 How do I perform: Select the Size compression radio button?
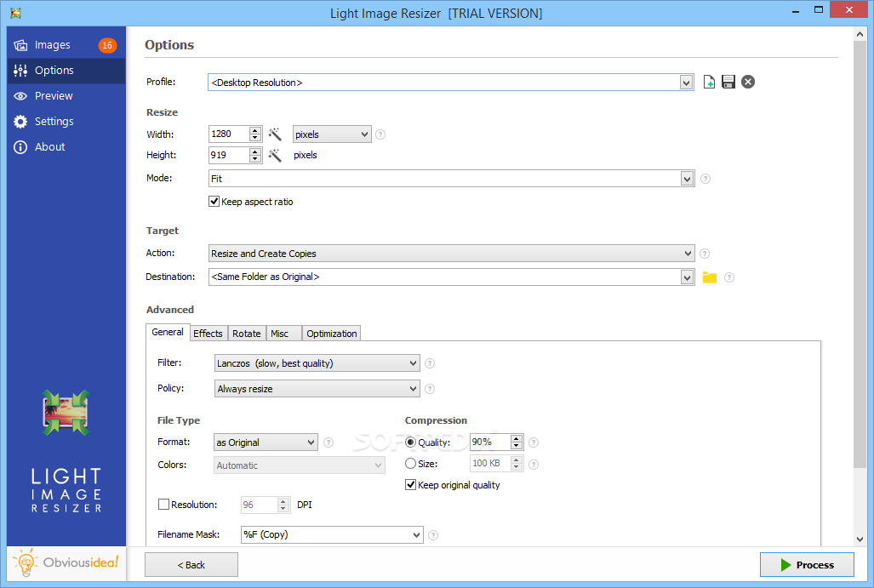[x=411, y=463]
